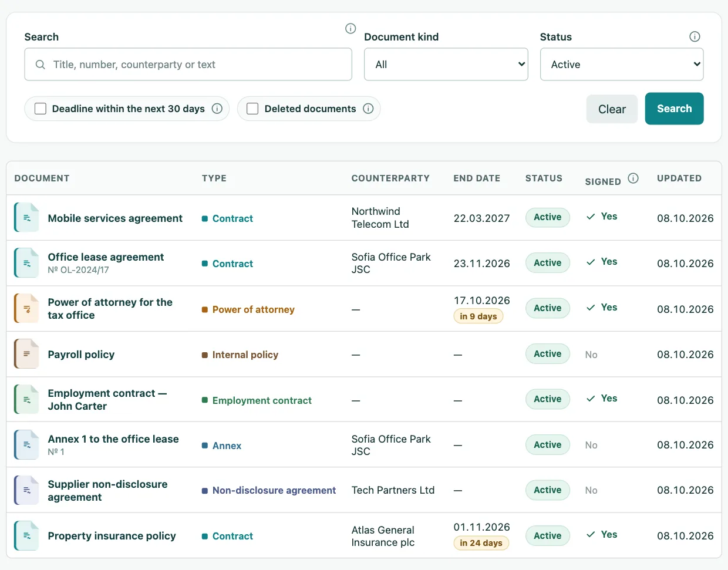This screenshot has width=728, height=570.
Task: Click Tech Partners Ltd counterparty
Action: (393, 490)
